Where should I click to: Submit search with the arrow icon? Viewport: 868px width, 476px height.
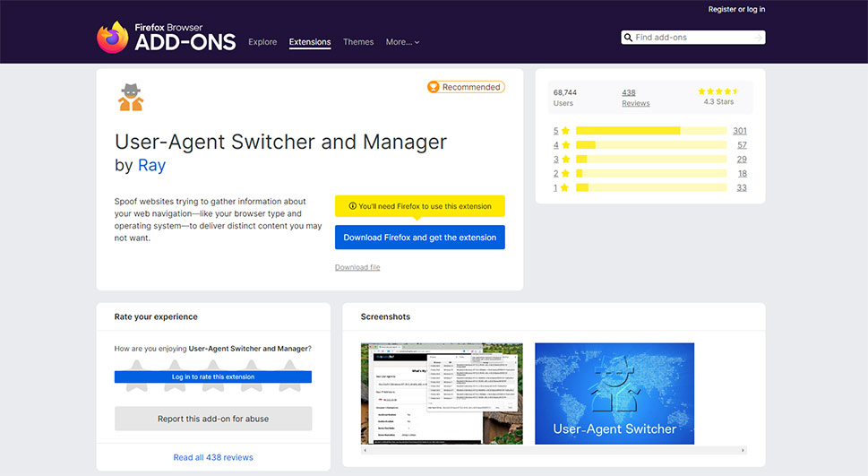click(758, 38)
